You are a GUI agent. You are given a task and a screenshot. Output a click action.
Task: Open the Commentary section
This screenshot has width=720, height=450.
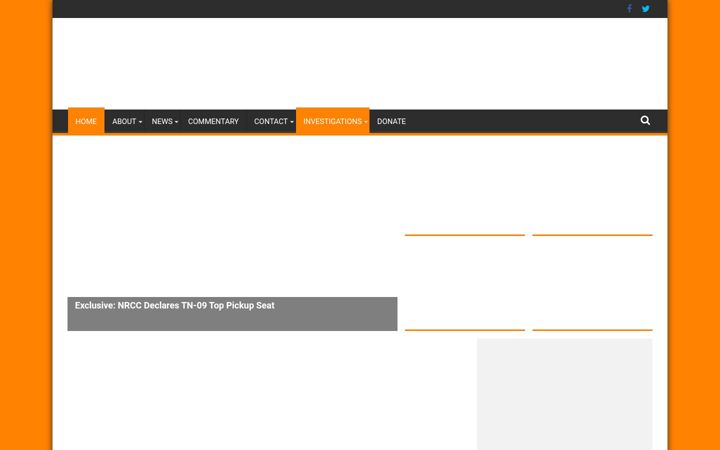pos(213,121)
